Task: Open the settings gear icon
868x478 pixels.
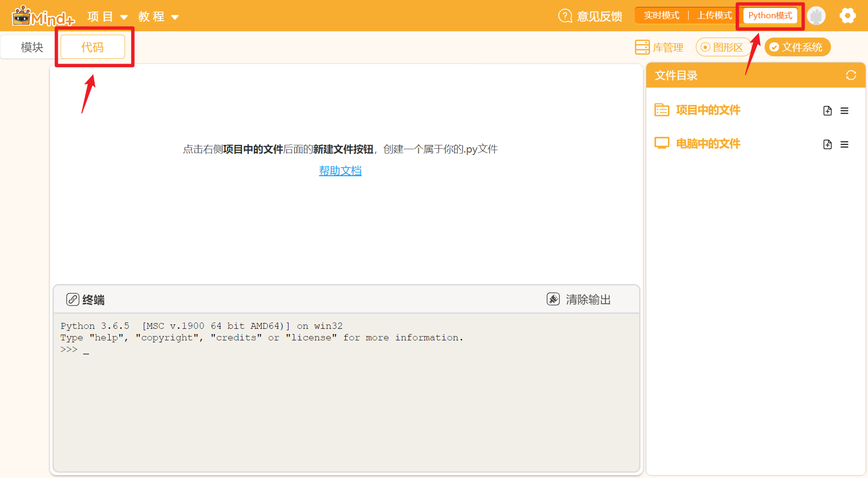Action: click(x=847, y=16)
